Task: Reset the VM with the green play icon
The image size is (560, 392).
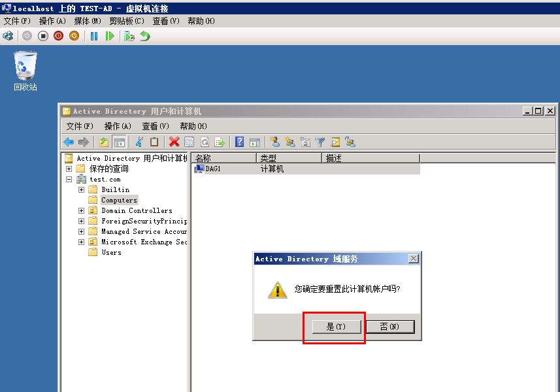Action: [x=110, y=36]
